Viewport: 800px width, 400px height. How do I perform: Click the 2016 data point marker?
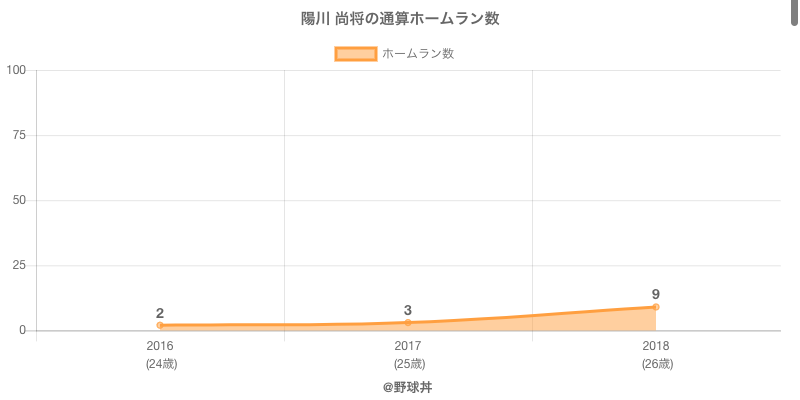pyautogui.click(x=160, y=325)
